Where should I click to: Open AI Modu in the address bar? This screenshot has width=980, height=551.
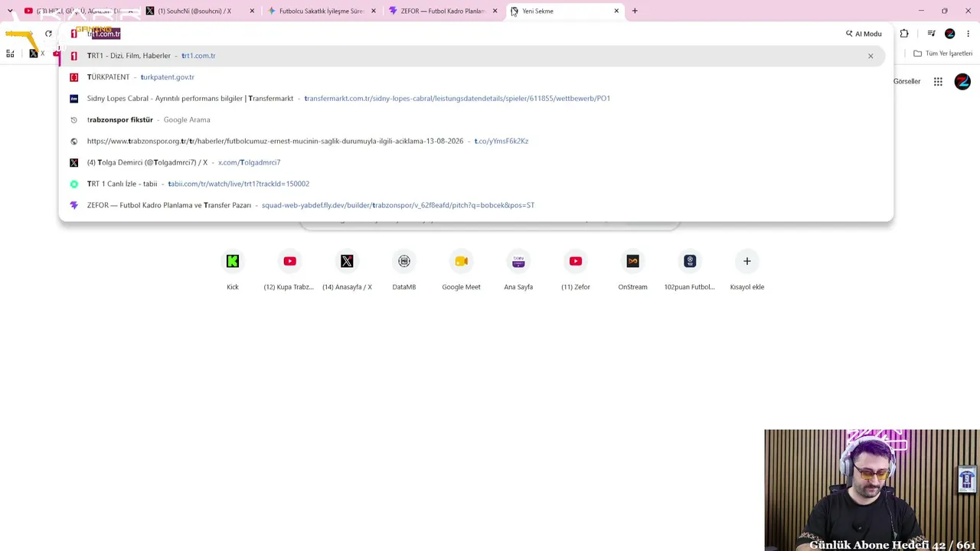864,34
